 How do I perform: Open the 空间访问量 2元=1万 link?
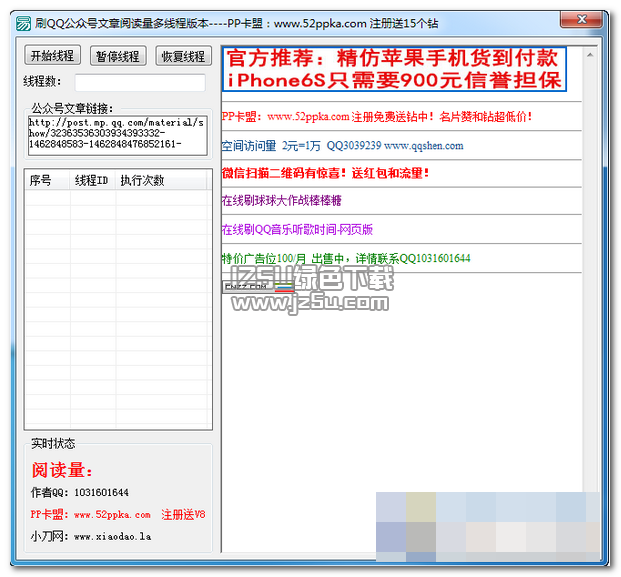coord(343,146)
